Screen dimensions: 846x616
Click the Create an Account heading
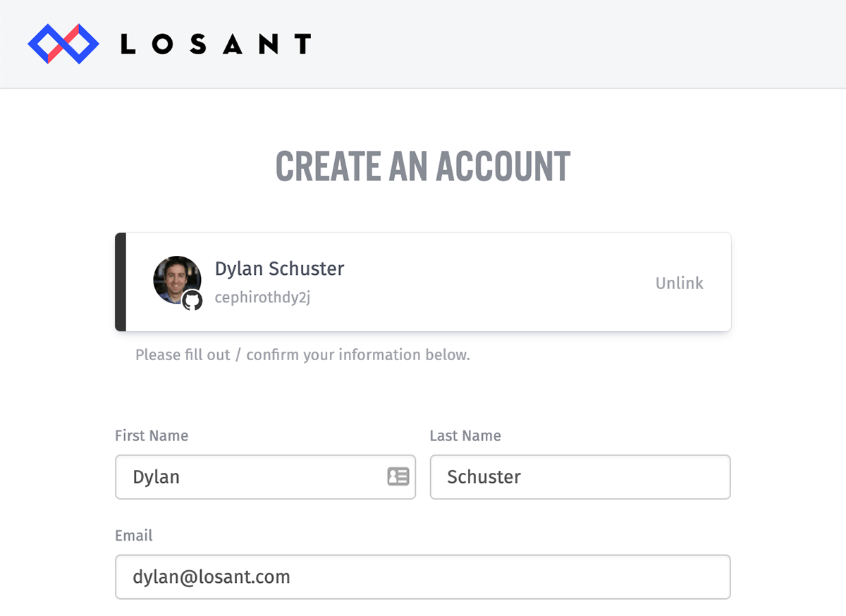(422, 166)
